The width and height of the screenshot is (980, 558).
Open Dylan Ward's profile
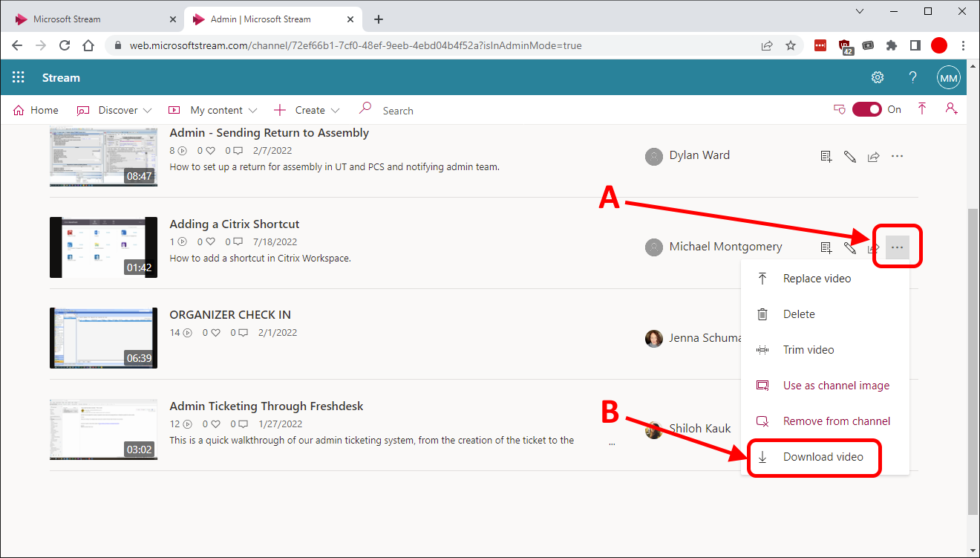699,155
